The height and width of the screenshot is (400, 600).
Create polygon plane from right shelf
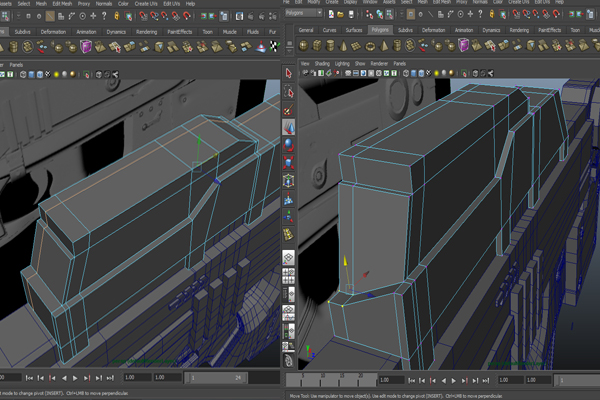(356, 46)
